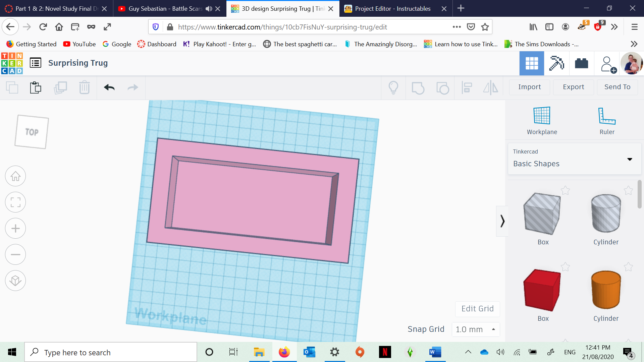Select the Workplane tool

(x=542, y=121)
